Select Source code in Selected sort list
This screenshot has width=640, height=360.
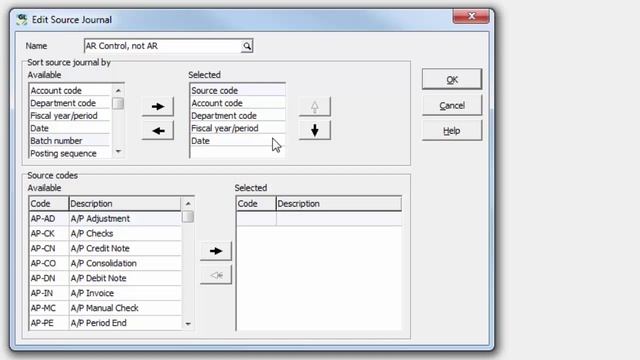pos(238,91)
